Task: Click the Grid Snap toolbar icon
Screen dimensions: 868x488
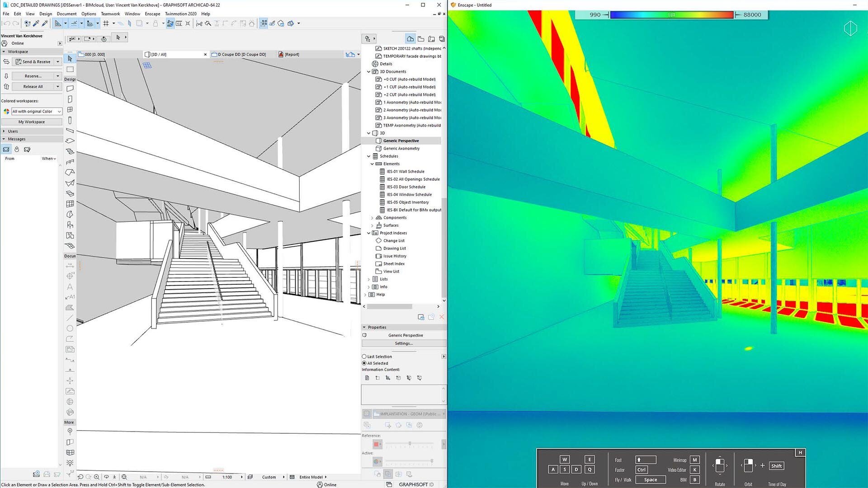Action: point(106,23)
